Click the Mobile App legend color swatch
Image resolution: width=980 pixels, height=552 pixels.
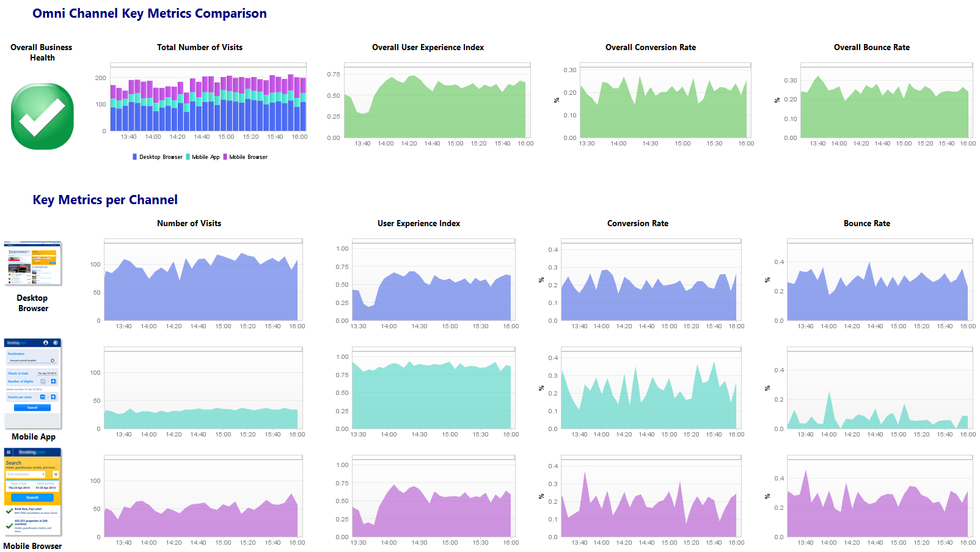click(188, 157)
